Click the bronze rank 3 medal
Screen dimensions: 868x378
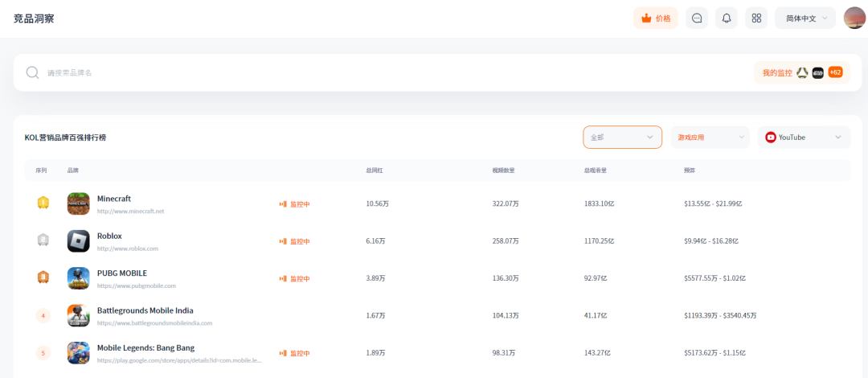click(x=43, y=277)
